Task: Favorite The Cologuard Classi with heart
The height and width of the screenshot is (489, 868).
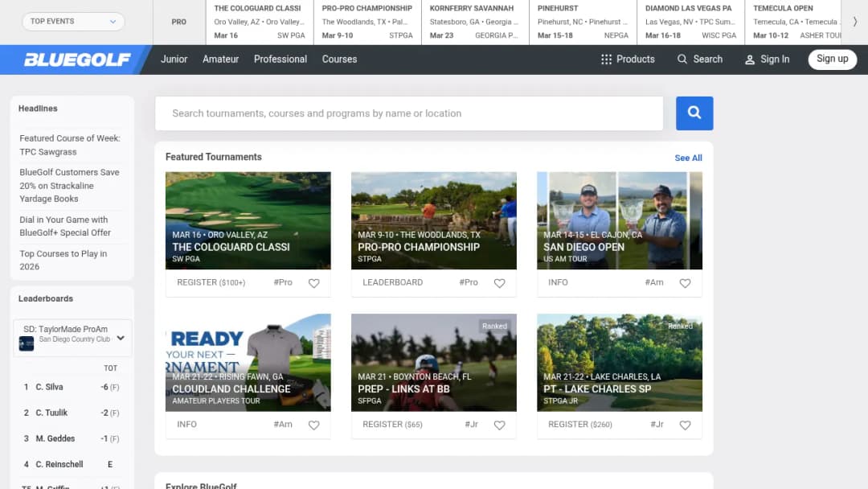Action: point(314,283)
